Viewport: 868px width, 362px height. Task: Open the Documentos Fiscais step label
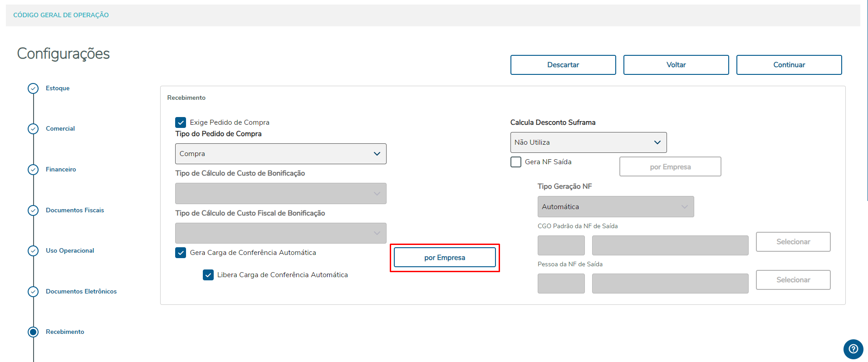75,210
